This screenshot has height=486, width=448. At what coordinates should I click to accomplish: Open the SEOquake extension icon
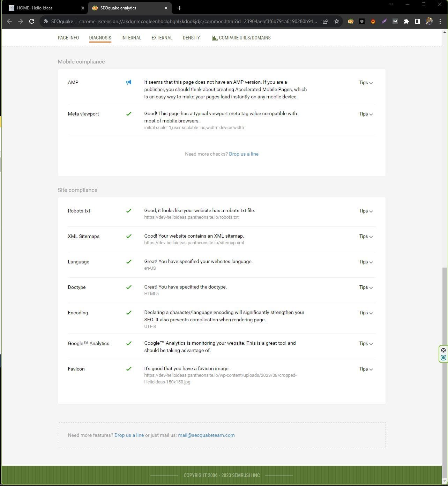coord(350,21)
